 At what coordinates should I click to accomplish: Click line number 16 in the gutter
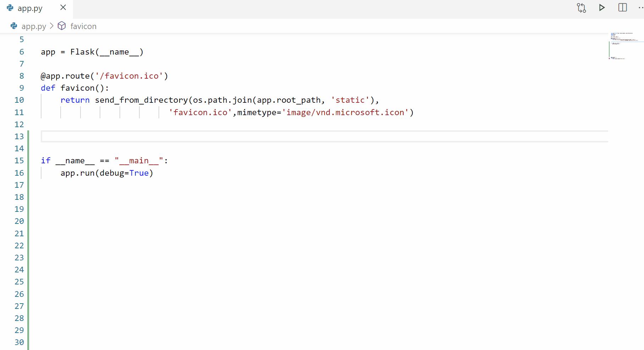point(20,173)
